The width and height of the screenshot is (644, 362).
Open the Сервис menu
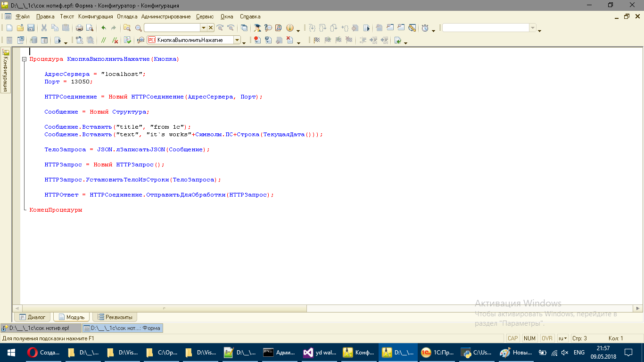point(205,16)
